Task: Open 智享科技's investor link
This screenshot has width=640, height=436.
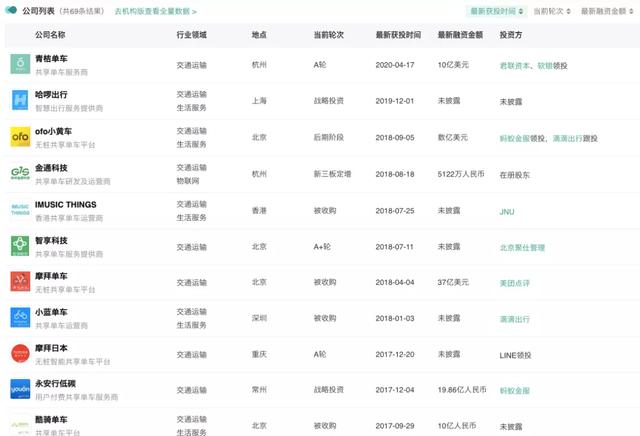Action: 522,247
